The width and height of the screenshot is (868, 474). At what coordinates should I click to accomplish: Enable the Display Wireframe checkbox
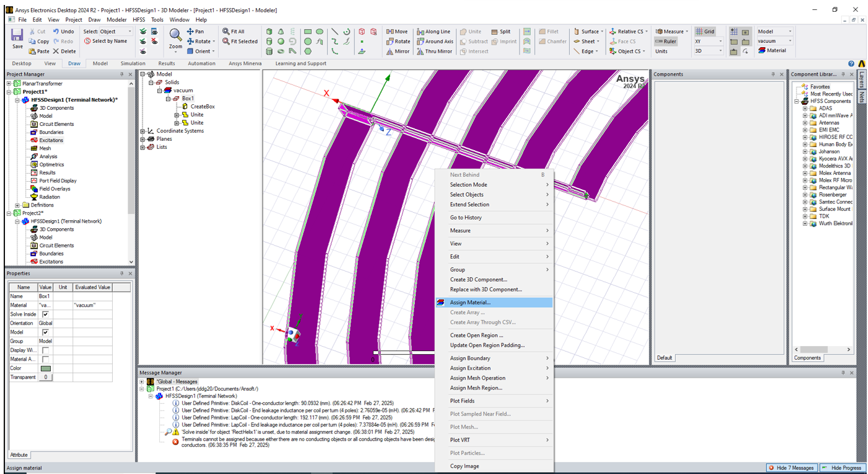(x=45, y=351)
